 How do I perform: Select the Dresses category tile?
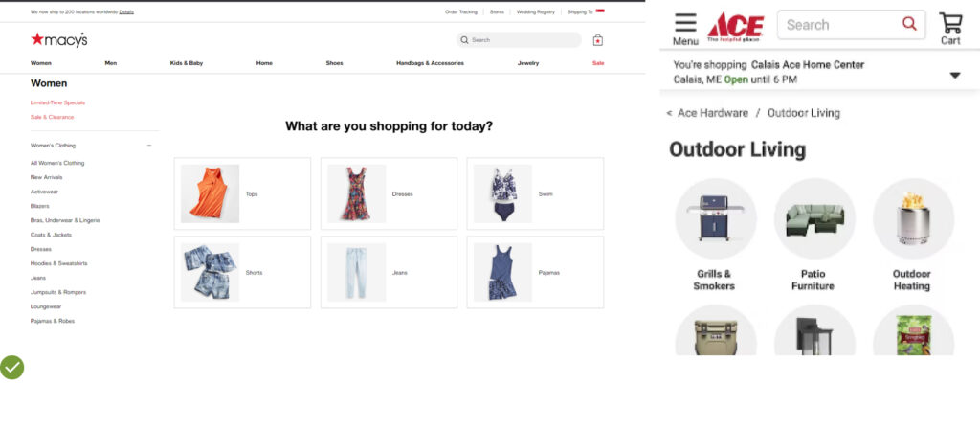point(389,193)
